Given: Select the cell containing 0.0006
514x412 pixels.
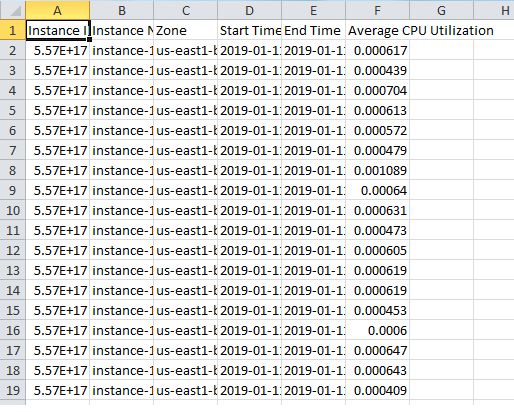Looking at the screenshot, I should click(x=377, y=330).
